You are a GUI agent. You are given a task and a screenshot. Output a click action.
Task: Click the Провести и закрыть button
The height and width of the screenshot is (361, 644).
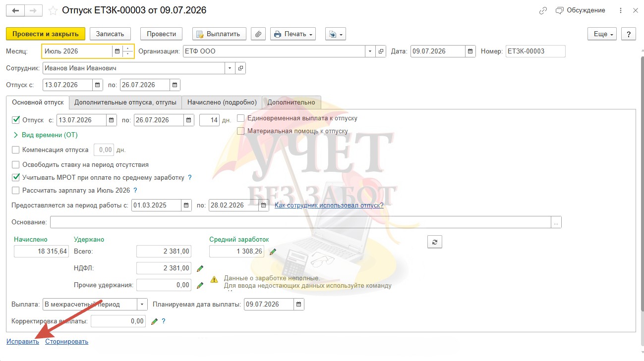point(46,34)
